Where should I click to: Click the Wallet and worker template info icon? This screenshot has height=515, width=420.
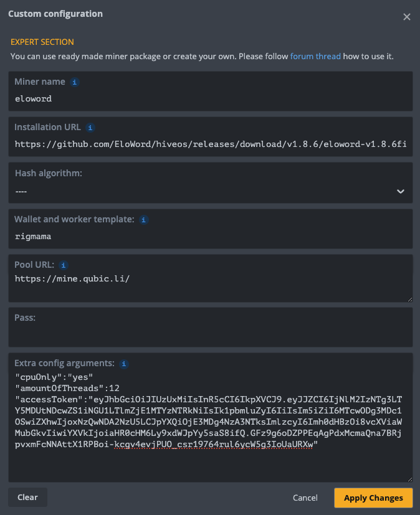[x=143, y=220]
